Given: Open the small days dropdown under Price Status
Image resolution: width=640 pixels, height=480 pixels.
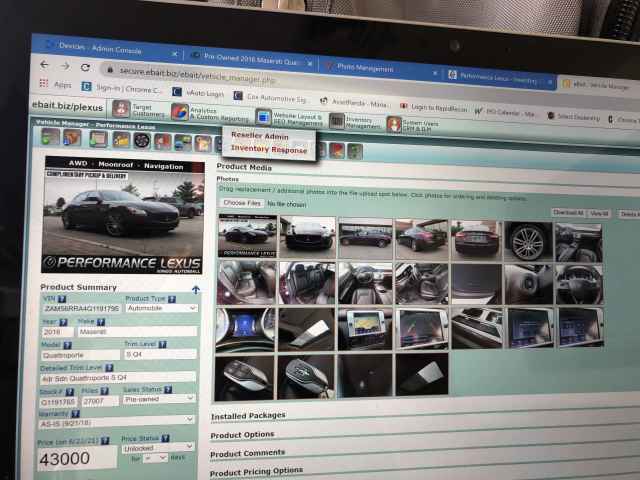Looking at the screenshot, I should 155,458.
